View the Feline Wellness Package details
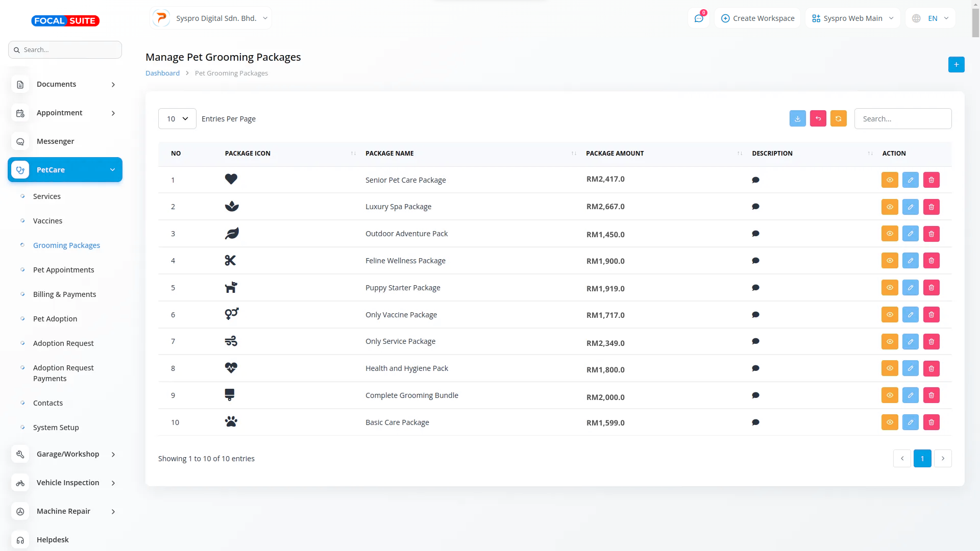This screenshot has height=551, width=980. point(889,261)
